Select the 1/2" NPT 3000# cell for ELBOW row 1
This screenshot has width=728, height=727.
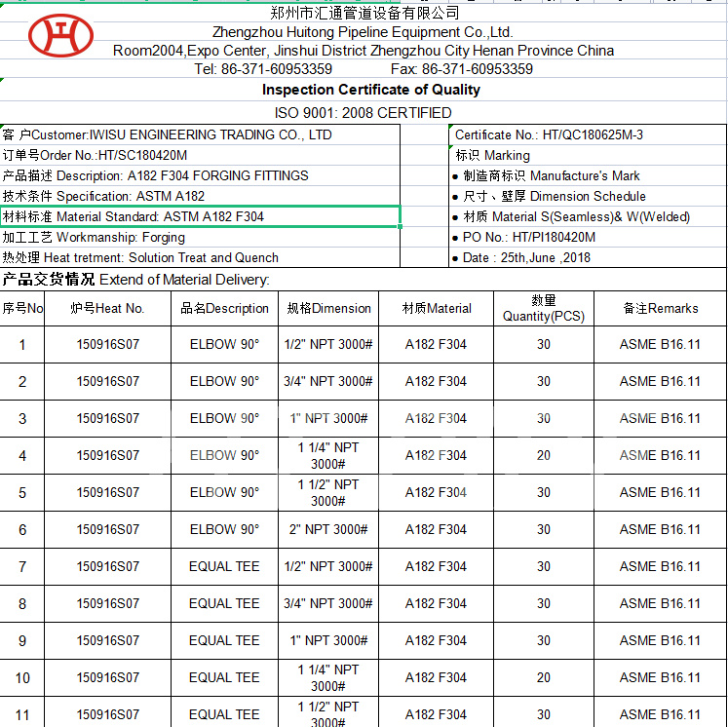[328, 344]
